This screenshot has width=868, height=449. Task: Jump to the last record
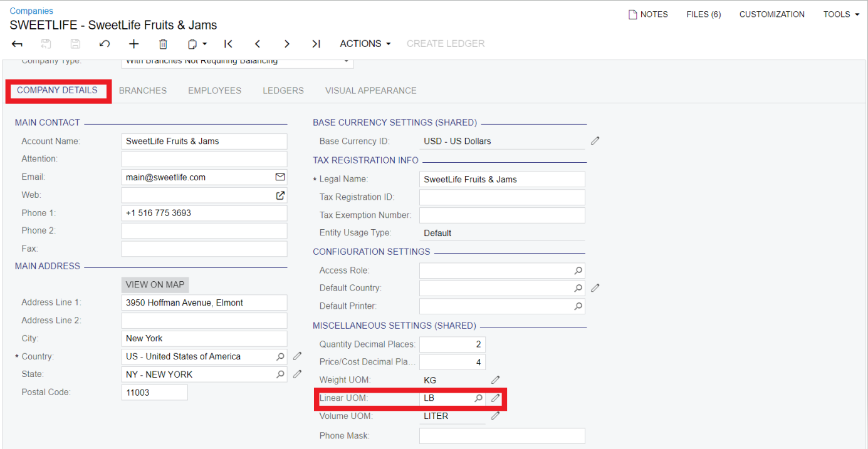click(x=316, y=44)
